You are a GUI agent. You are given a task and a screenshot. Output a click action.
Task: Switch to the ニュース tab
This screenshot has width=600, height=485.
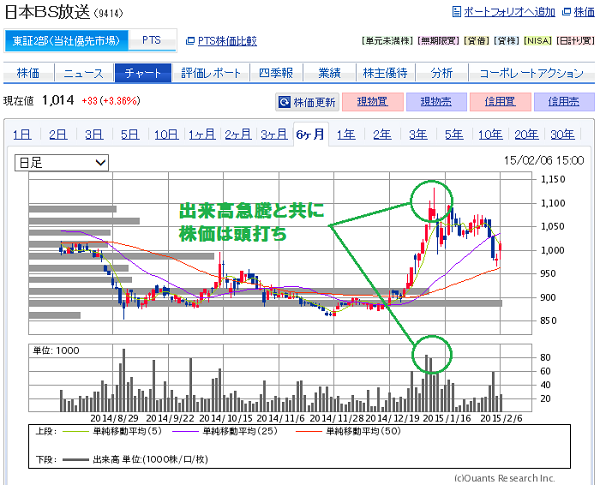[84, 73]
